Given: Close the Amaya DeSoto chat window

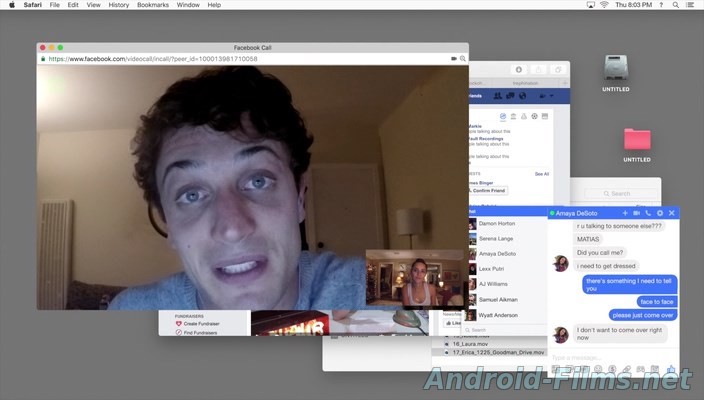Looking at the screenshot, I should 672,213.
